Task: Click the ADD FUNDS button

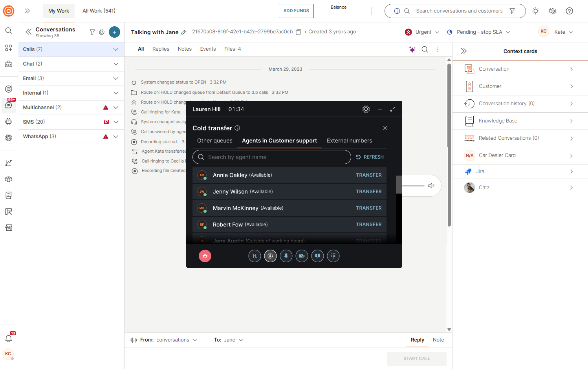Action: pos(296,11)
